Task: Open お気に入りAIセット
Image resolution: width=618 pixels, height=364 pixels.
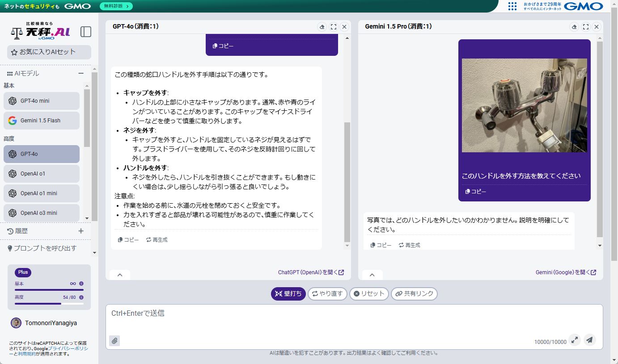Action: coord(48,52)
